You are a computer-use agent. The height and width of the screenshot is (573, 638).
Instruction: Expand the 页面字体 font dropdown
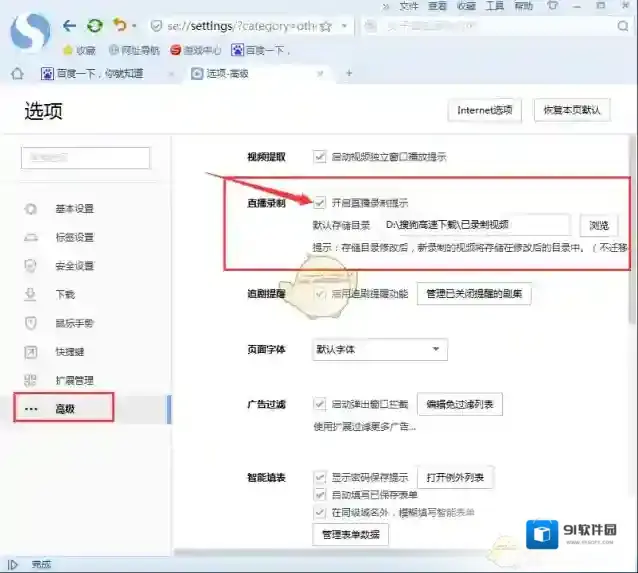[x=380, y=349]
